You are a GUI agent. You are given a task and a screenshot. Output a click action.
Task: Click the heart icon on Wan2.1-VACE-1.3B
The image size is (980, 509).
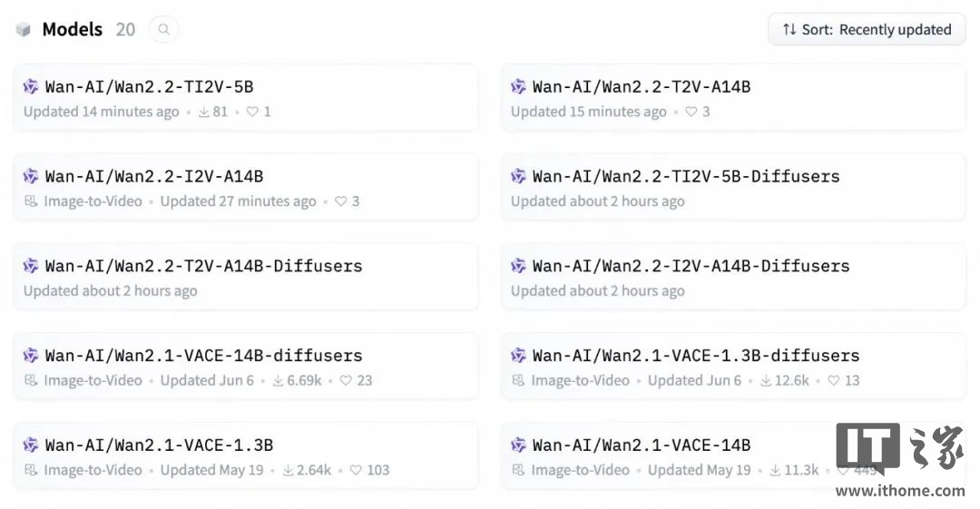pyautogui.click(x=356, y=470)
